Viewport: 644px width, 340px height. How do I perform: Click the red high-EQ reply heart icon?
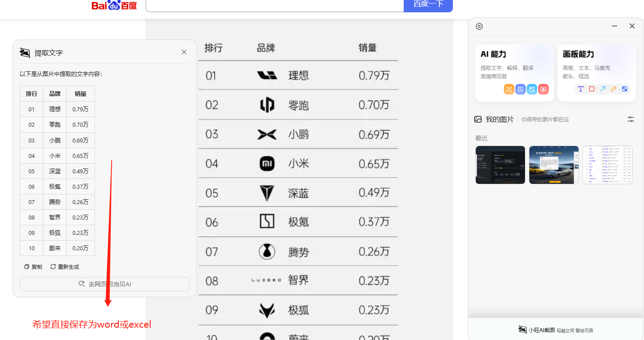(x=543, y=89)
